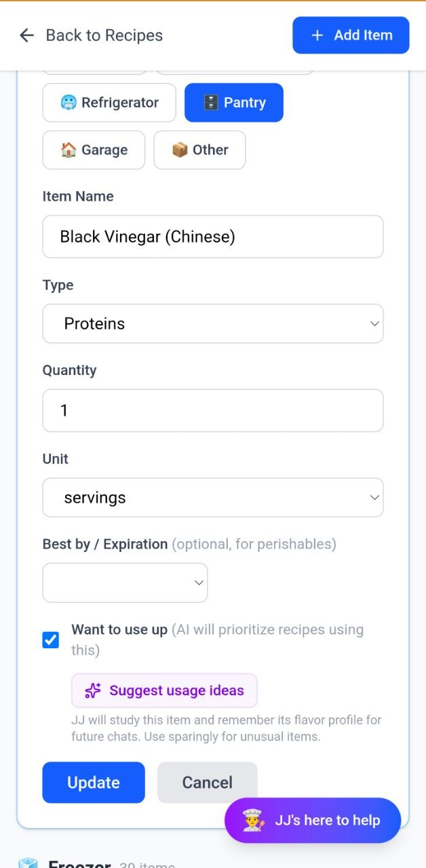Viewport: 426px width, 868px height.
Task: Click the Other box icon
Action: click(180, 150)
